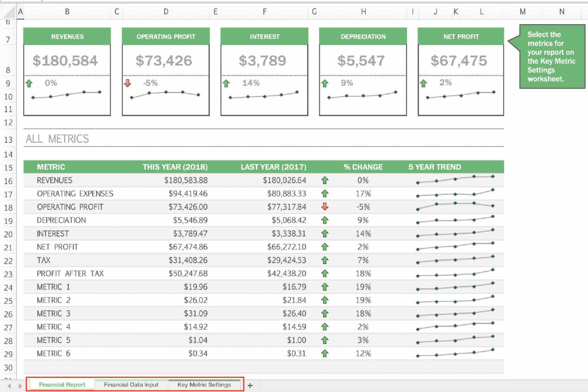Click green up arrow in Net Profit card

pos(423,83)
